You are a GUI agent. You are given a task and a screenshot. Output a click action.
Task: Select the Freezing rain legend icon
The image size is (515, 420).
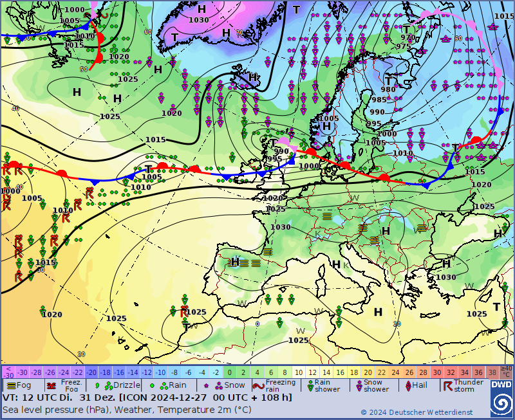[258, 386]
